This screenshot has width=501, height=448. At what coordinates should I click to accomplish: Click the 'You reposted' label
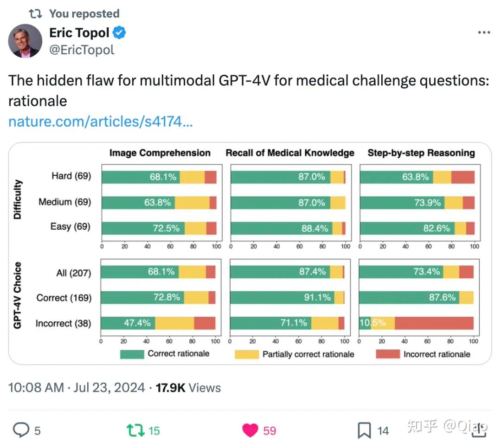pos(84,13)
